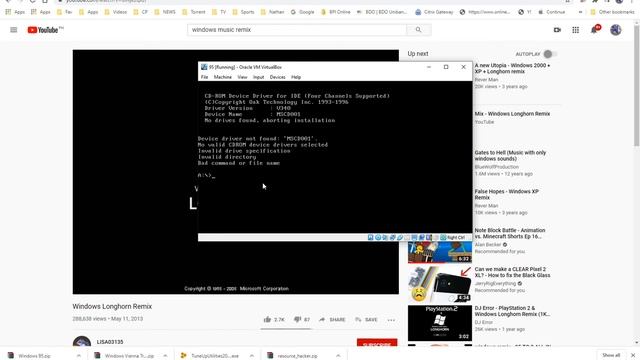Open VirtualBox Devices menu
The image size is (640, 360).
pos(278,77)
